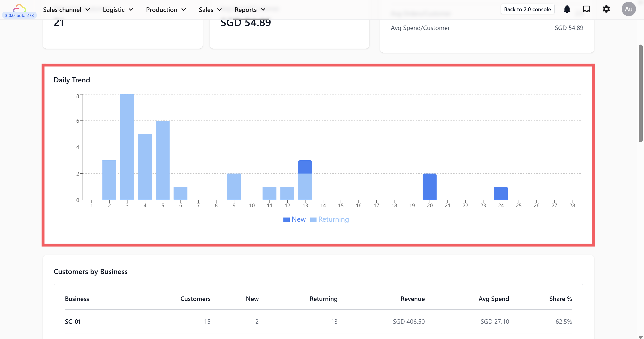Viewport: 644px width, 339px height.
Task: Open the notifications bell icon
Action: (x=567, y=9)
